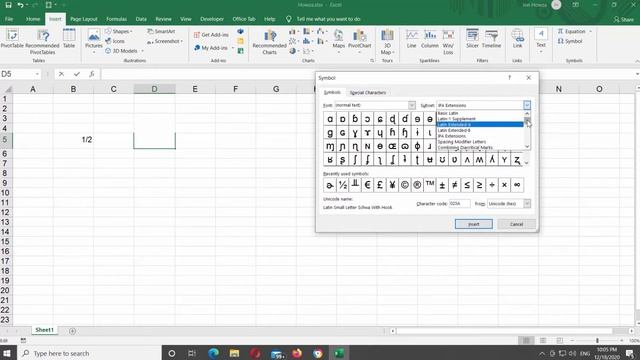Screen dimensions: 640x360
Task: Open the 3D Models dropdown
Action: click(x=125, y=51)
